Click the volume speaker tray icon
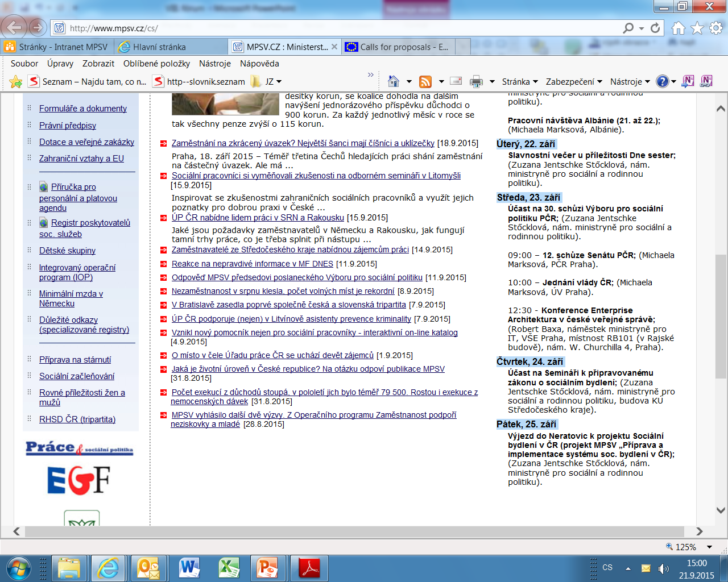This screenshot has height=582, width=728. click(x=663, y=568)
